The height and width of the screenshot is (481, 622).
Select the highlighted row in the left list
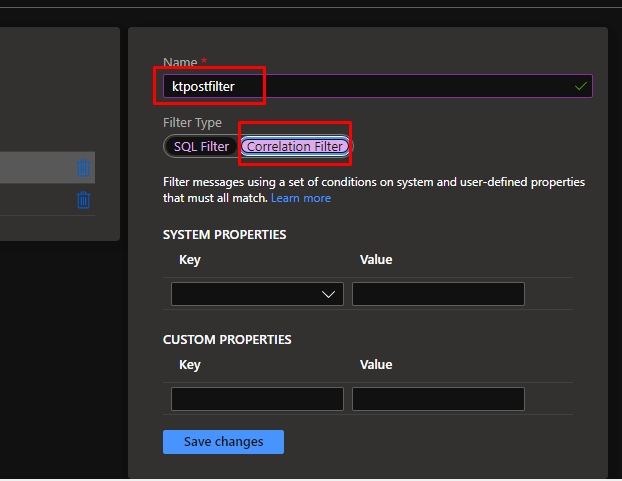tap(35, 169)
